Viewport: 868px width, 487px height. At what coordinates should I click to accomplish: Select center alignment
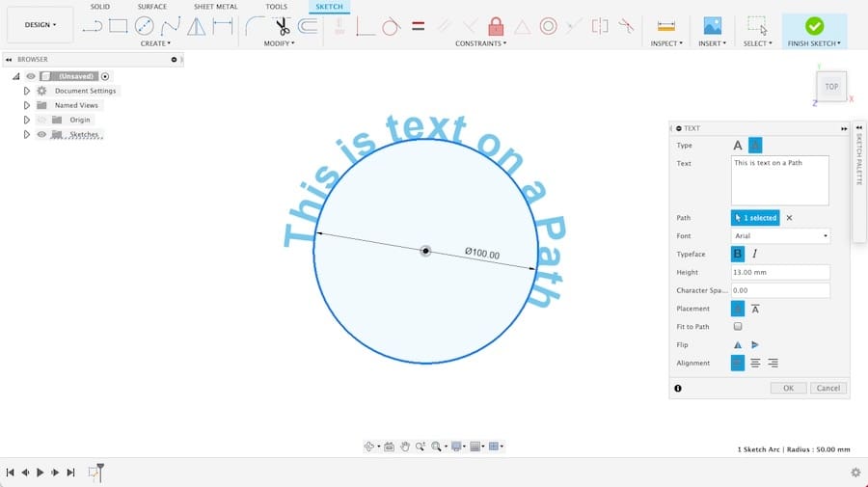(x=755, y=363)
